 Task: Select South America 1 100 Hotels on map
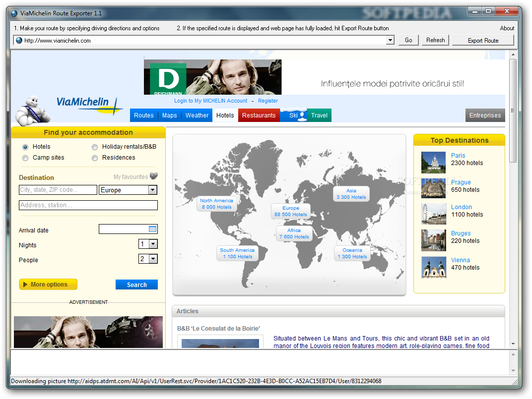[x=237, y=253]
